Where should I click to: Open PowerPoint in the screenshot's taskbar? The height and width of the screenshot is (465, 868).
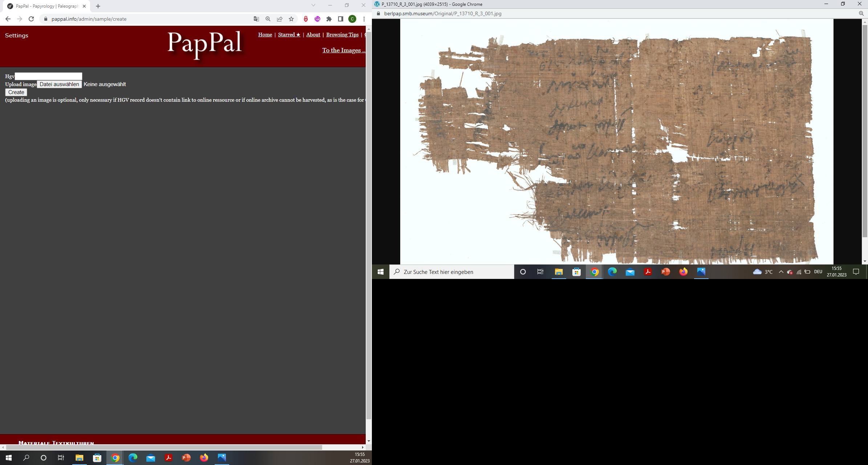(665, 272)
